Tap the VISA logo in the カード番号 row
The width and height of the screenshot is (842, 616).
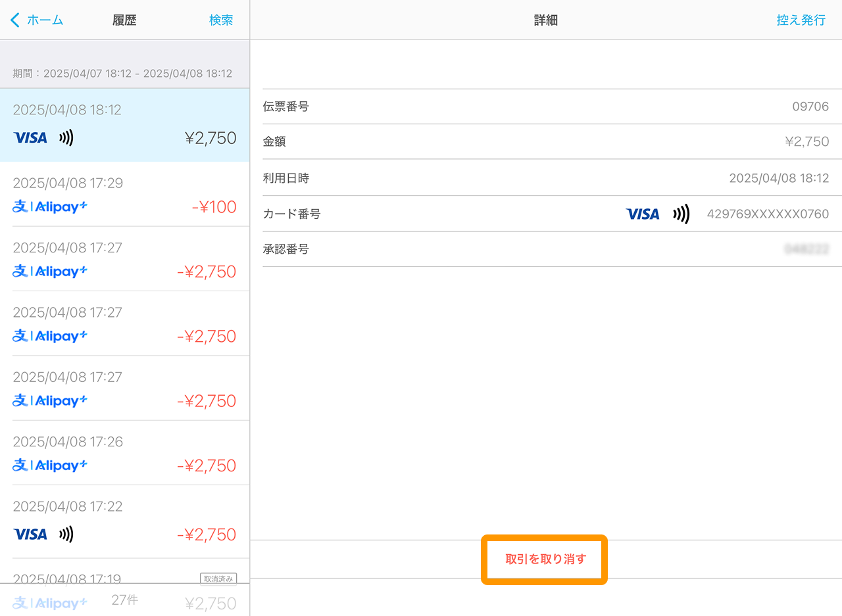click(642, 214)
